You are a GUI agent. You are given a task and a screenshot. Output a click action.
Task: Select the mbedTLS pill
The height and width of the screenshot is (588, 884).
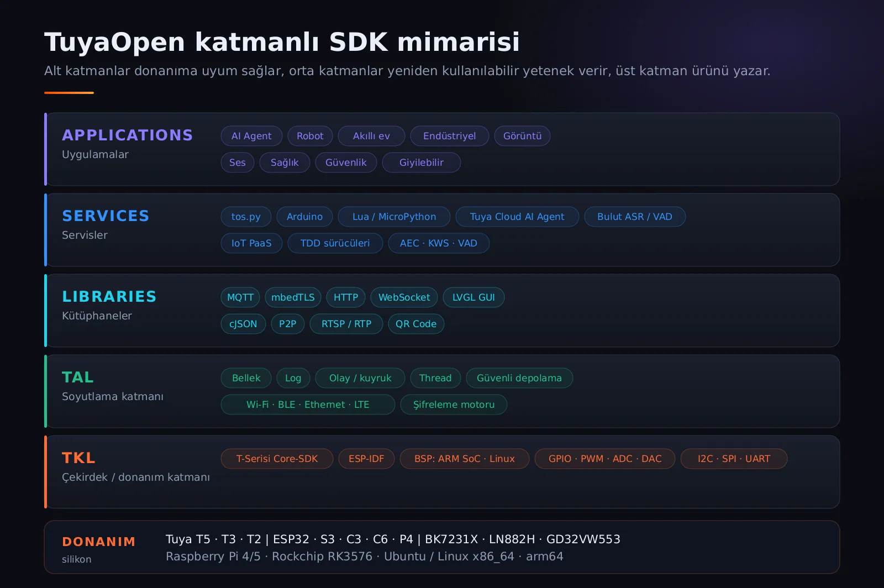(x=293, y=297)
